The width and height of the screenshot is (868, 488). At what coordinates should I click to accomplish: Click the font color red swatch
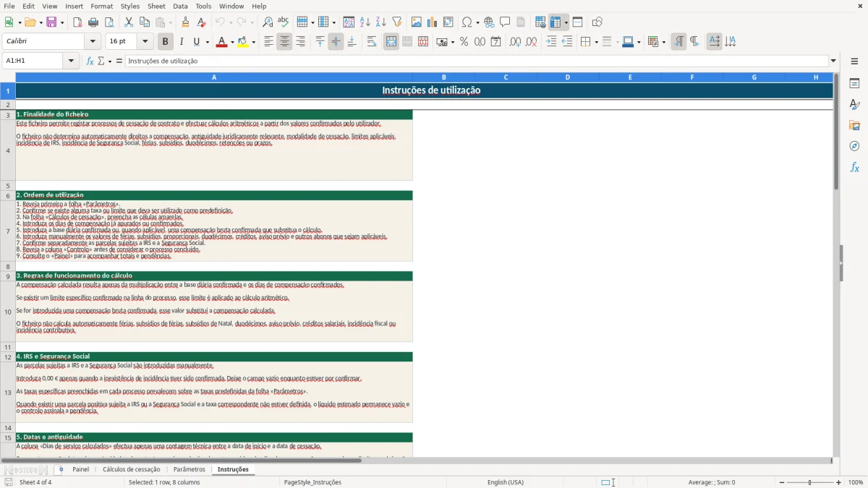[221, 42]
